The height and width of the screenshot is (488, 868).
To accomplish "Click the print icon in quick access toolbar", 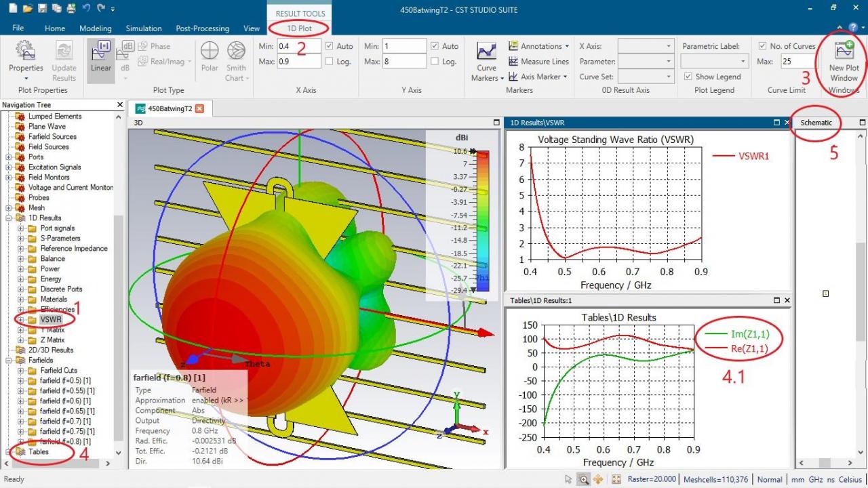I will tap(71, 8).
